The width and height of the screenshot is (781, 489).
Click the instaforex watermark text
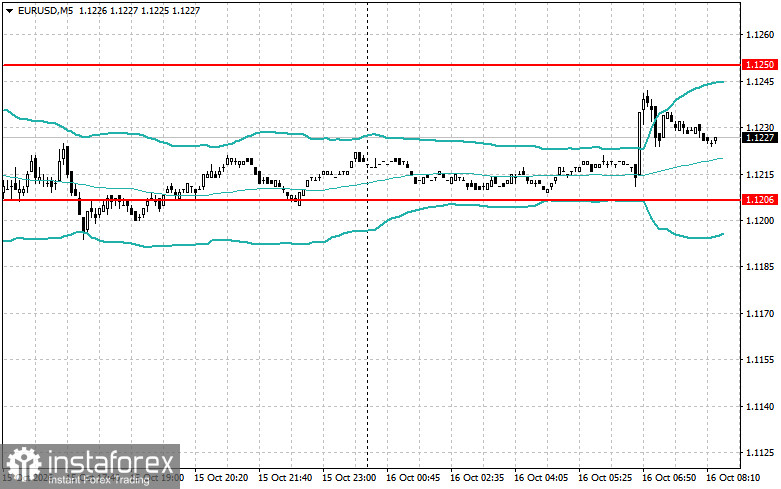pyautogui.click(x=111, y=463)
